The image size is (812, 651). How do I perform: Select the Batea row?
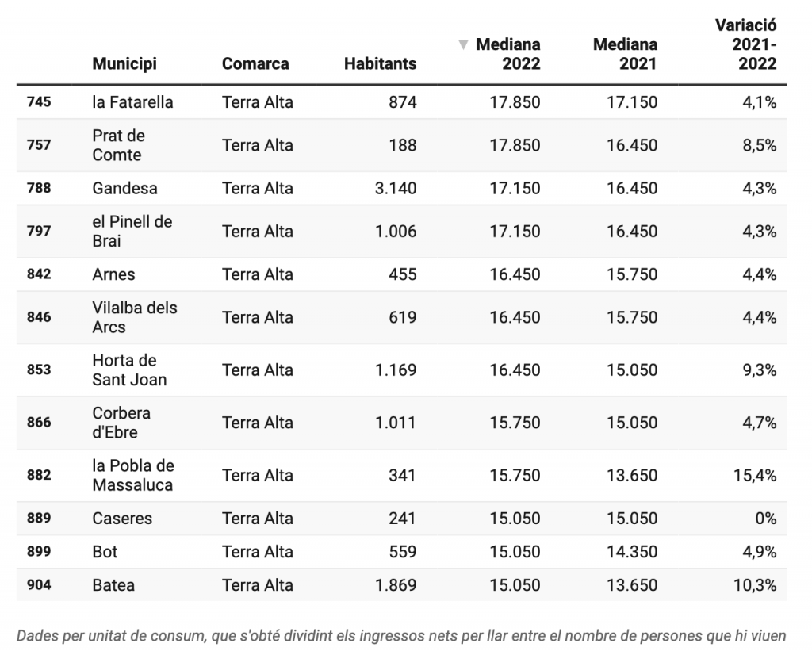tap(401, 584)
